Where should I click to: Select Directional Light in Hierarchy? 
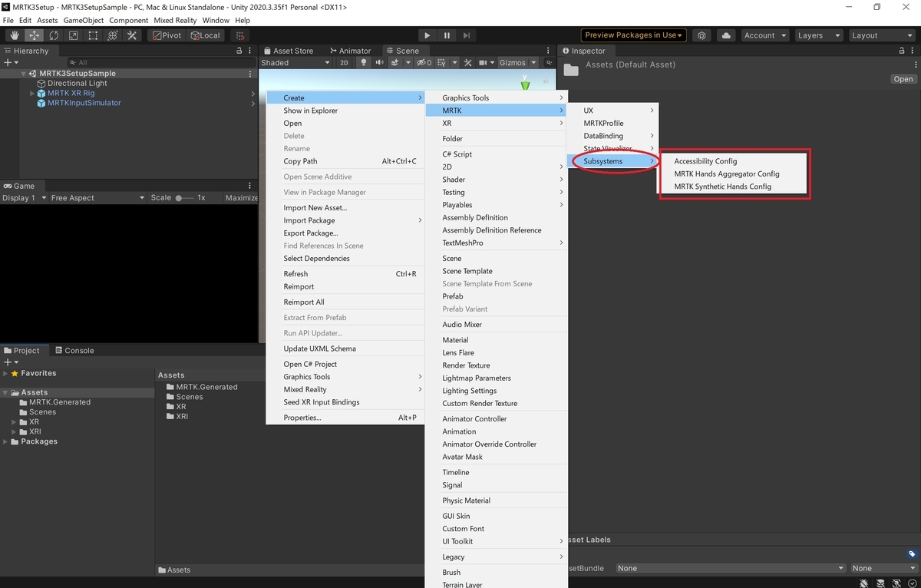click(78, 84)
